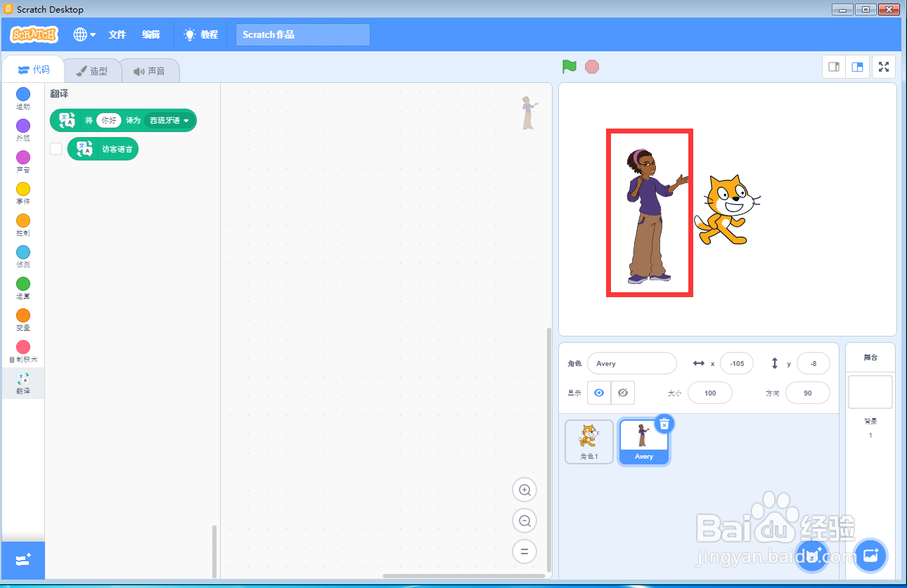Switch to small stage layout
The height and width of the screenshot is (588, 907).
point(834,67)
